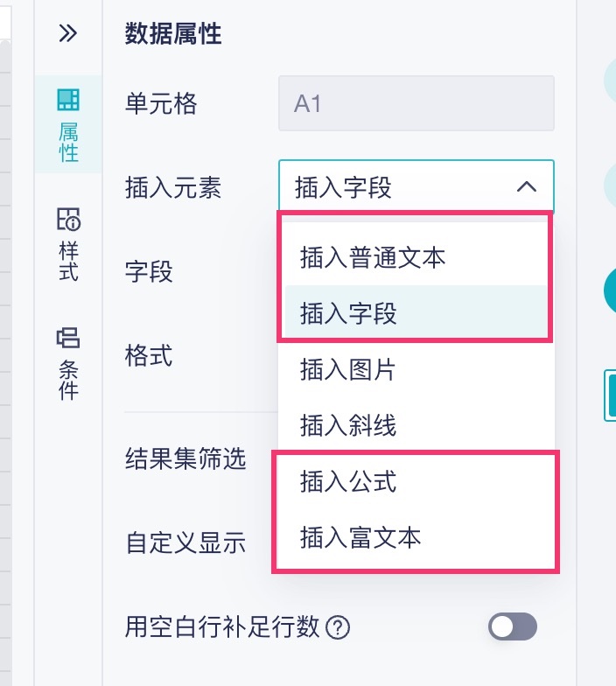Viewport: 616px width, 686px height.
Task: Click the 插入元素 combo box showing 插入字段
Action: 402,186
